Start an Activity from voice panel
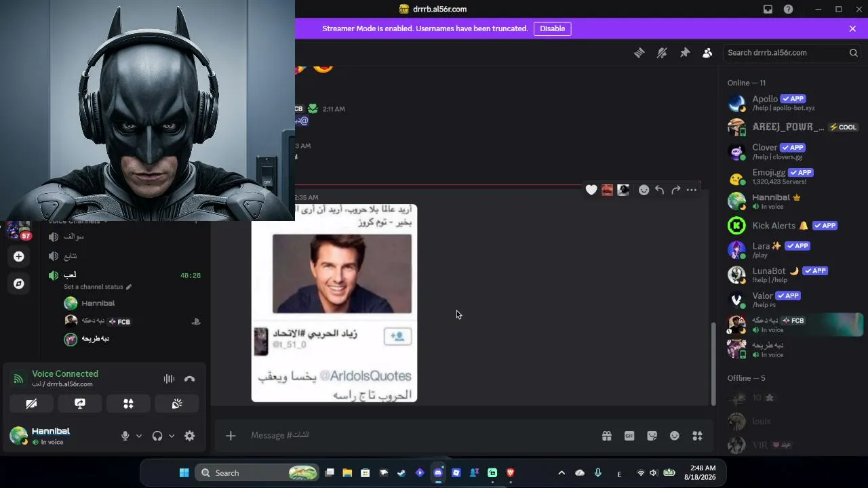This screenshot has width=868, height=488. (128, 404)
